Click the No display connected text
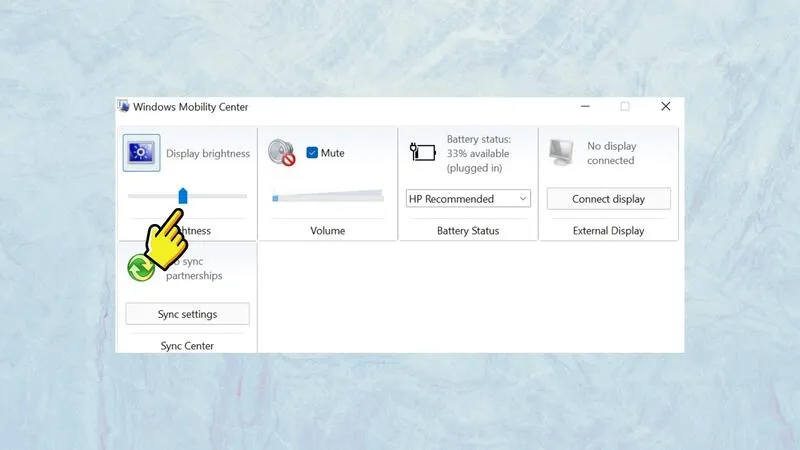This screenshot has height=450, width=800. pyautogui.click(x=610, y=153)
